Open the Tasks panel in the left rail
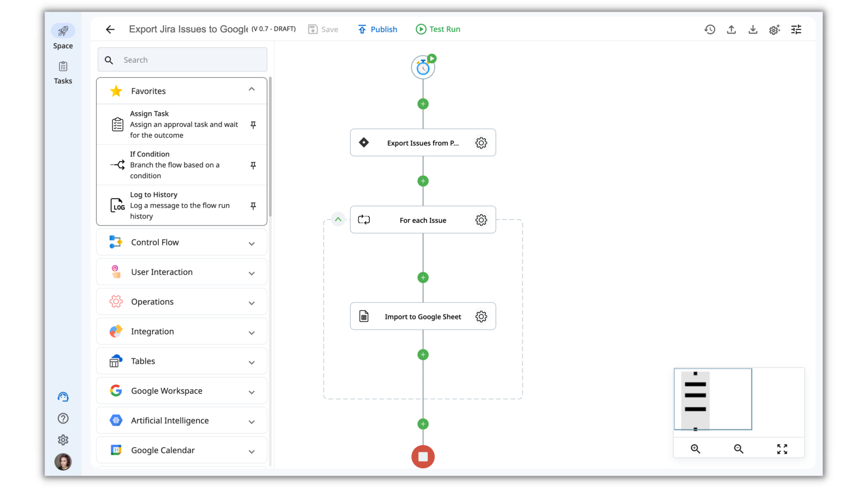The width and height of the screenshot is (868, 488). point(63,71)
